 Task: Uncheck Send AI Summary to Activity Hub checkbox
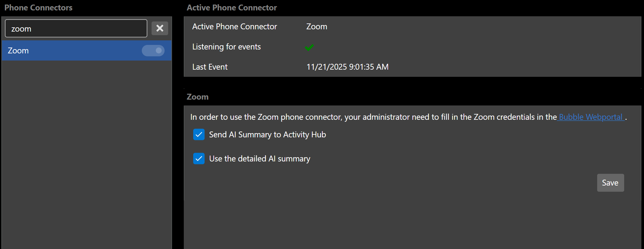point(199,134)
